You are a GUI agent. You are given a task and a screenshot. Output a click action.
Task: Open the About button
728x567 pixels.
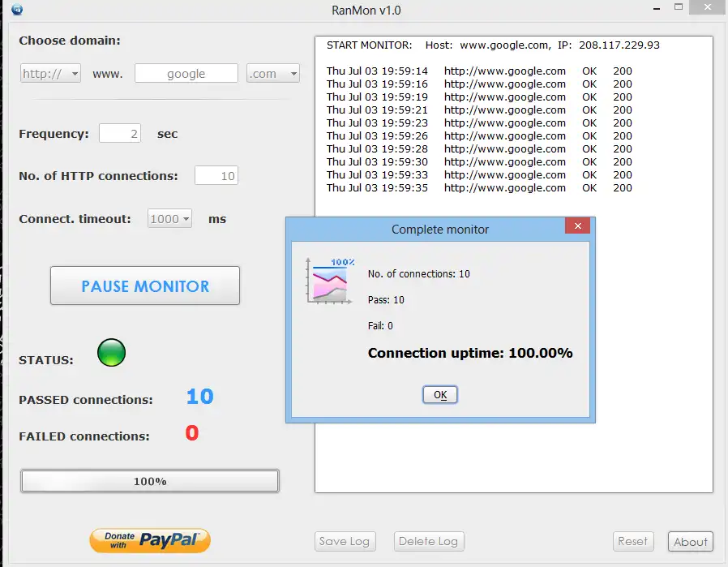[691, 542]
